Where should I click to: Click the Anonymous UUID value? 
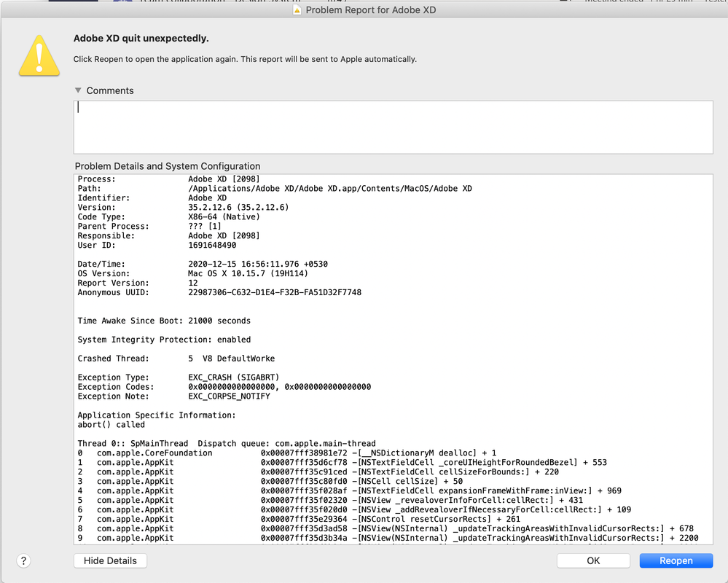coord(275,292)
